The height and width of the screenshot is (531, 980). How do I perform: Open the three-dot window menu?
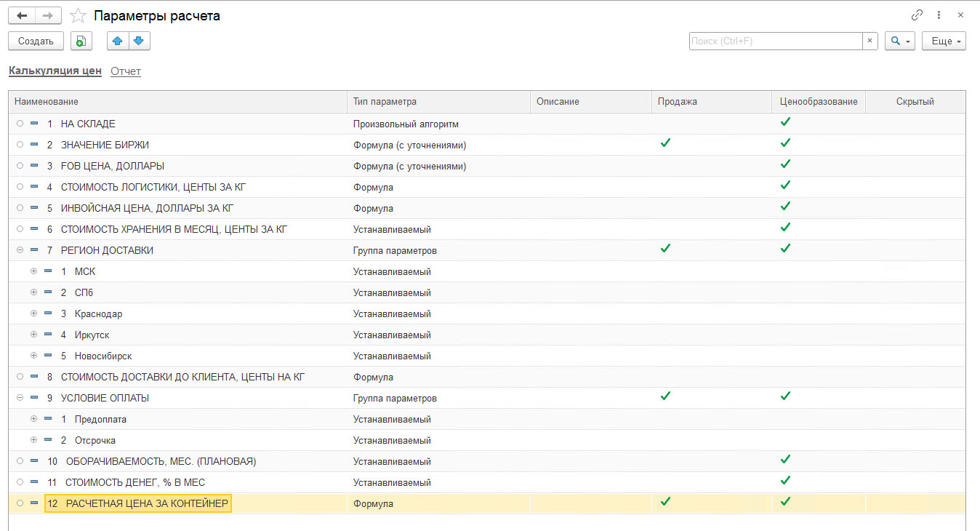click(939, 15)
